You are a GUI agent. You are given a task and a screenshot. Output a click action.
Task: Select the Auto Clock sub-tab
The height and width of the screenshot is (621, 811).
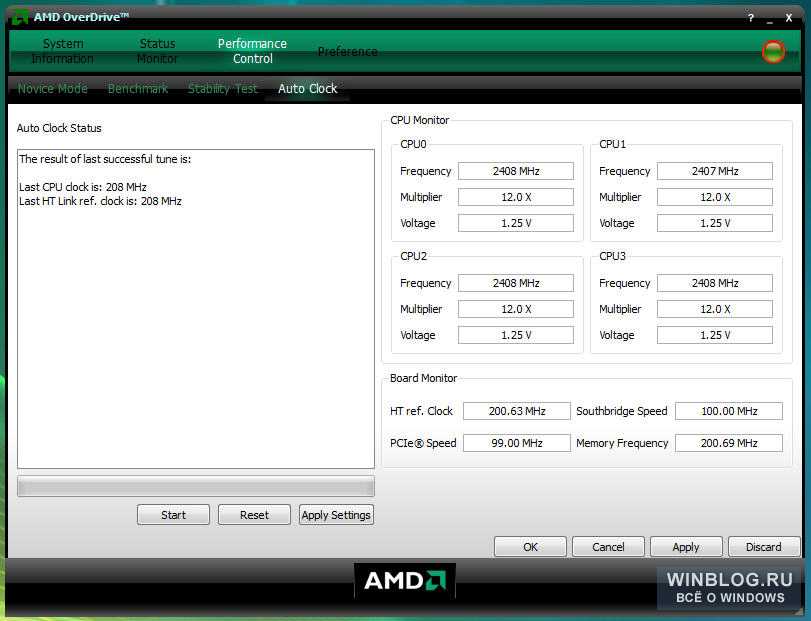coord(308,88)
